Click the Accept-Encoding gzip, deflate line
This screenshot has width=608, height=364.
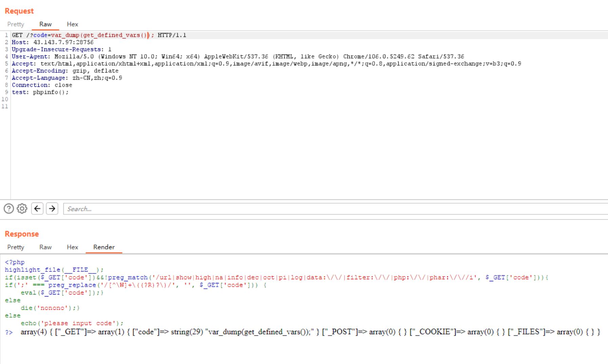[x=65, y=71]
